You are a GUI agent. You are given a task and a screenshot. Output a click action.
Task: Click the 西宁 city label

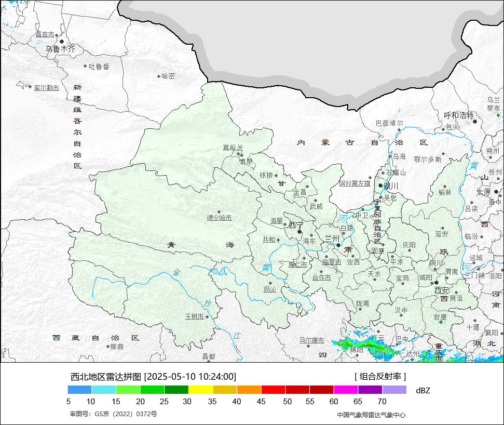tap(296, 225)
